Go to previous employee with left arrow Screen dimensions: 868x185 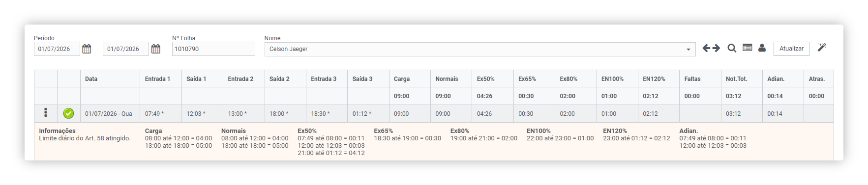(706, 48)
